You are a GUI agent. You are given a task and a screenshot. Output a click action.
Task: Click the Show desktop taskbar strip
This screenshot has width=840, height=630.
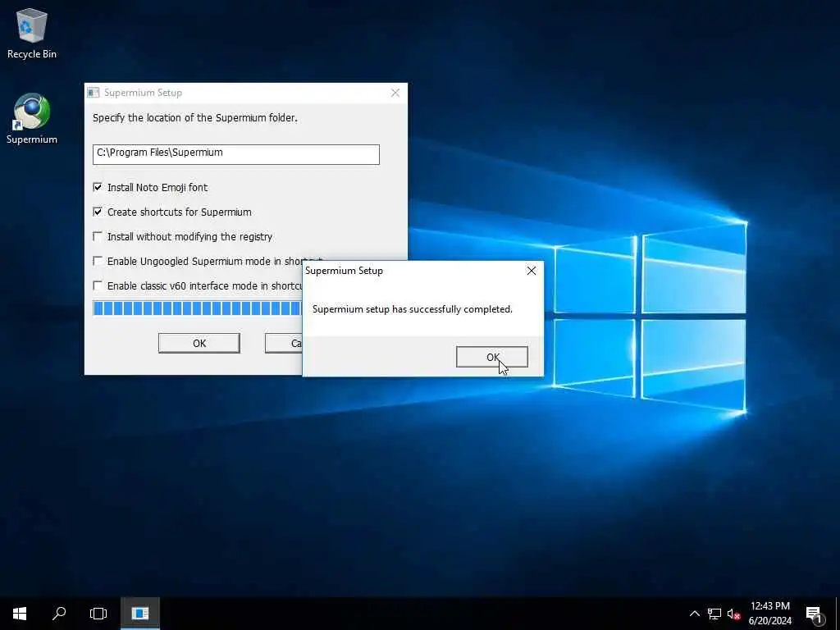coord(838,614)
